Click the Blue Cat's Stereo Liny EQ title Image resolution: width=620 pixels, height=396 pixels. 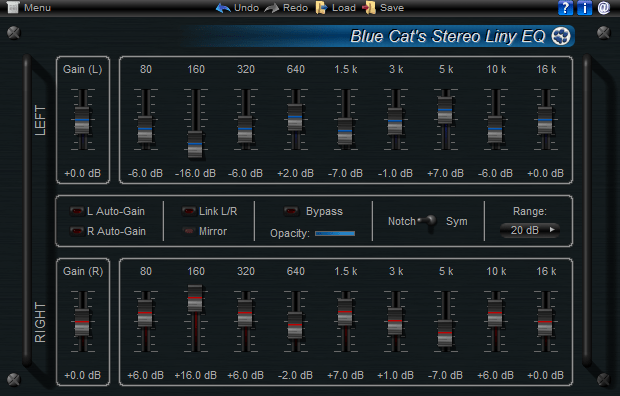coord(448,36)
